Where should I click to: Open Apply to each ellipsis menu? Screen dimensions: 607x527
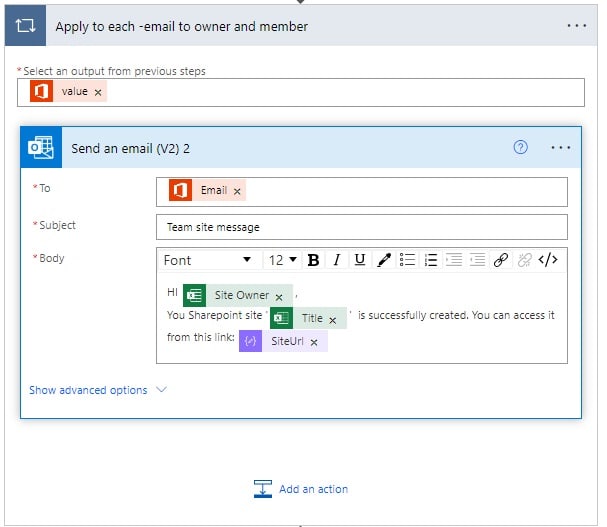point(576,26)
